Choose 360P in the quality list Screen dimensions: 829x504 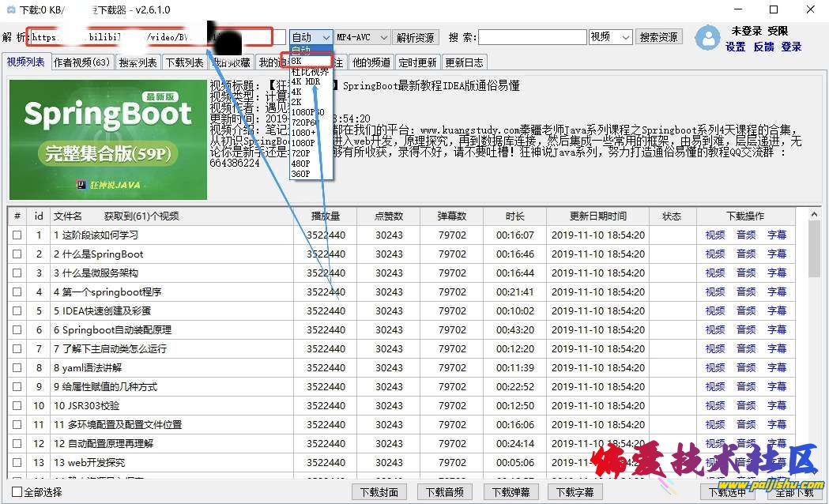[300, 173]
